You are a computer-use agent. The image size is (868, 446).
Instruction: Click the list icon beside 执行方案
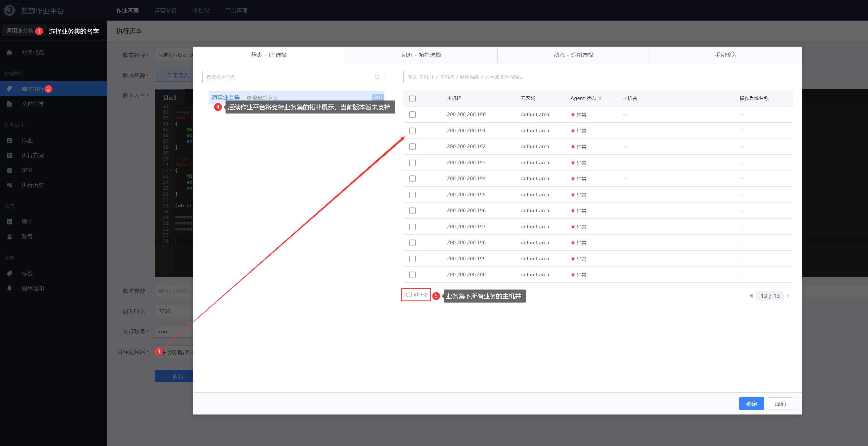point(9,155)
